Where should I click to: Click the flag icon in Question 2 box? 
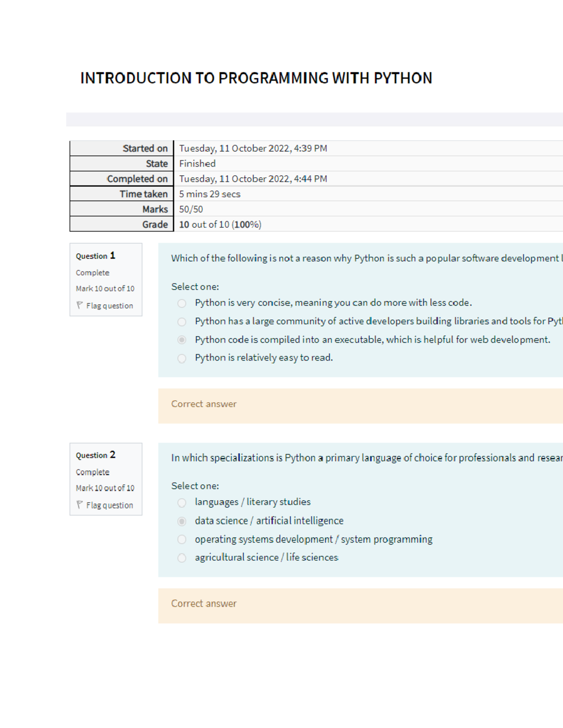click(80, 505)
